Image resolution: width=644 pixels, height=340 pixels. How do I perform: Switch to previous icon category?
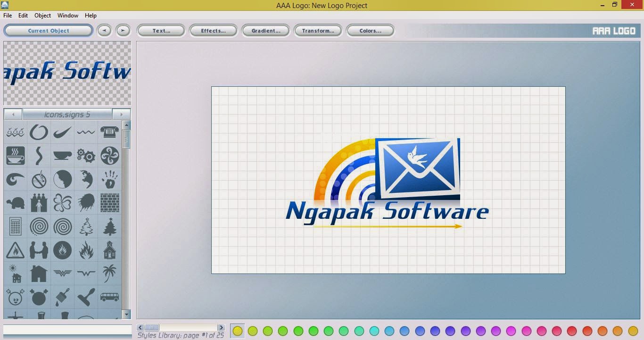point(13,114)
